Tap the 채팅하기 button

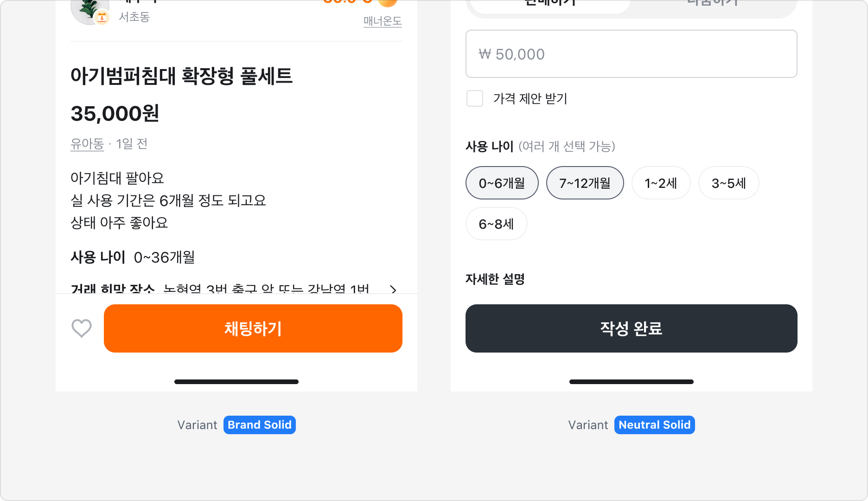[253, 328]
